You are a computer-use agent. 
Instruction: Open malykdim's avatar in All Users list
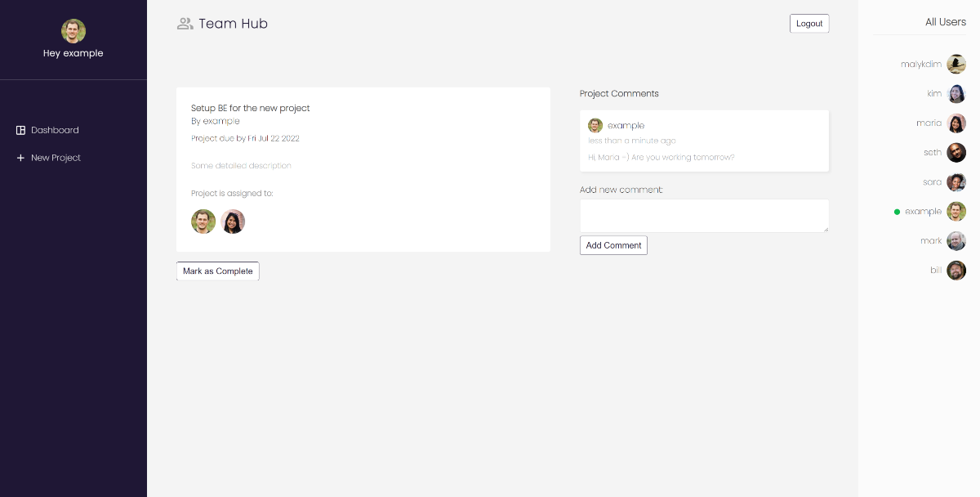[956, 64]
